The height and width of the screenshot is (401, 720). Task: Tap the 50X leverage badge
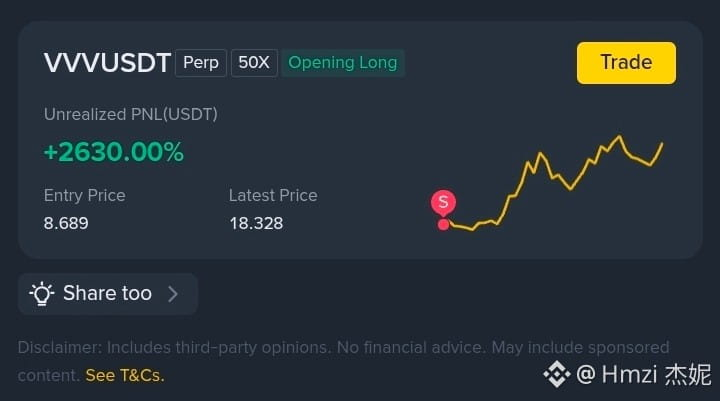[254, 62]
